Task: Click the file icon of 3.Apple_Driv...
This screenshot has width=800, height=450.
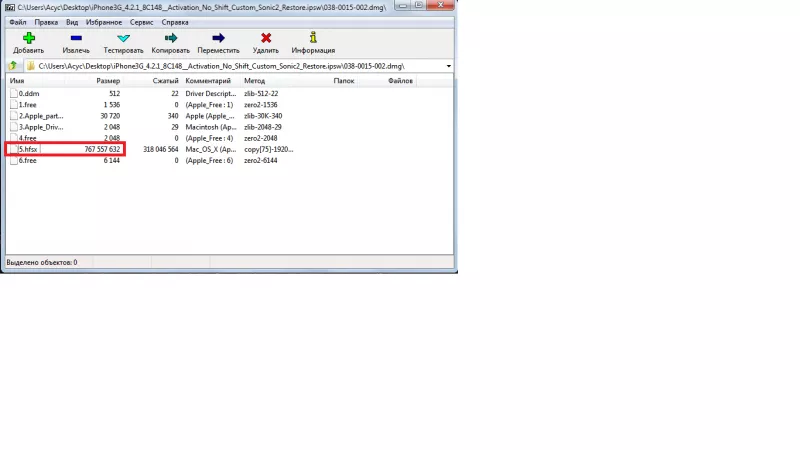Action: click(x=14, y=128)
